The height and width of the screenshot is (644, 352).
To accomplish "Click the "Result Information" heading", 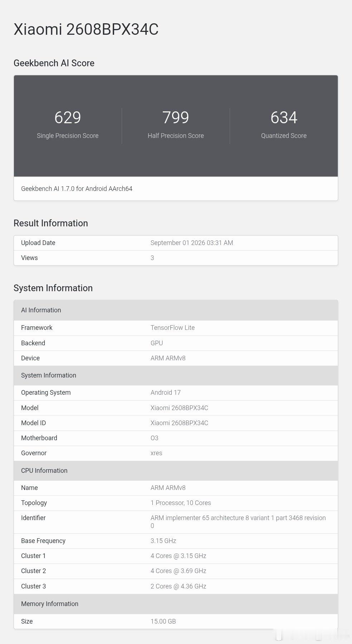I will pyautogui.click(x=51, y=223).
